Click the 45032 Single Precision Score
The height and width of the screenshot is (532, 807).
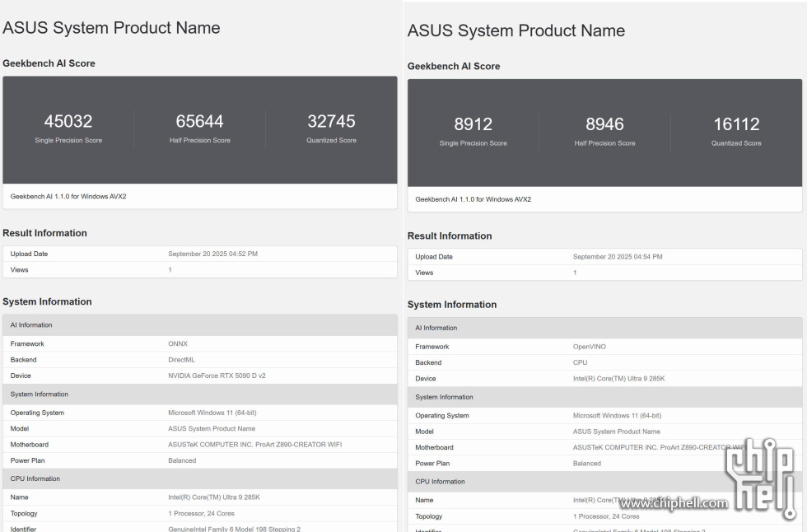point(68,122)
